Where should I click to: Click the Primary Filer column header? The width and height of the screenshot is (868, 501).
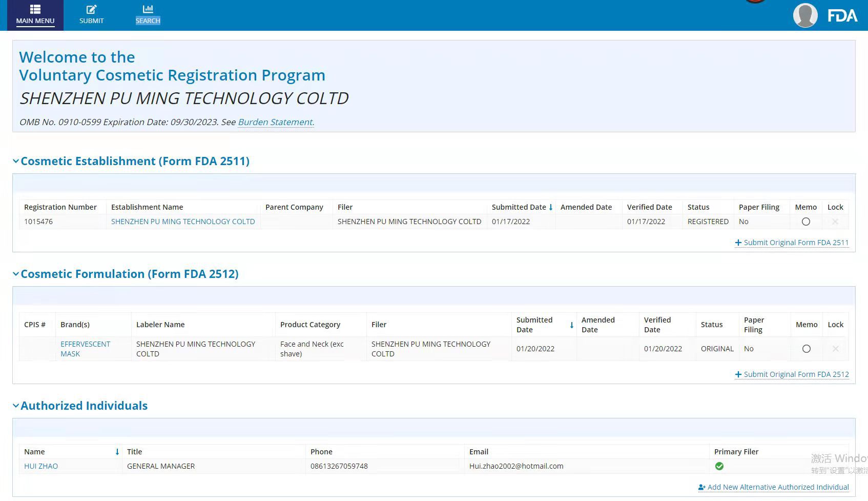pos(736,452)
